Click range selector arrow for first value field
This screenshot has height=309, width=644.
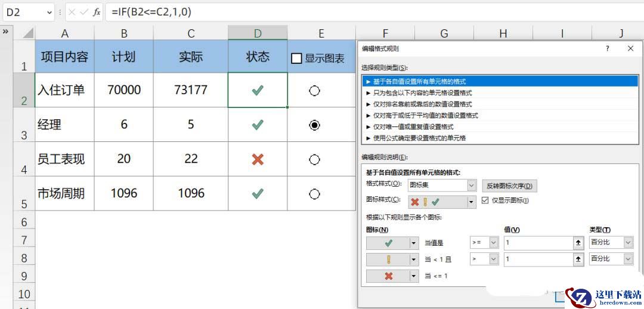coord(578,243)
